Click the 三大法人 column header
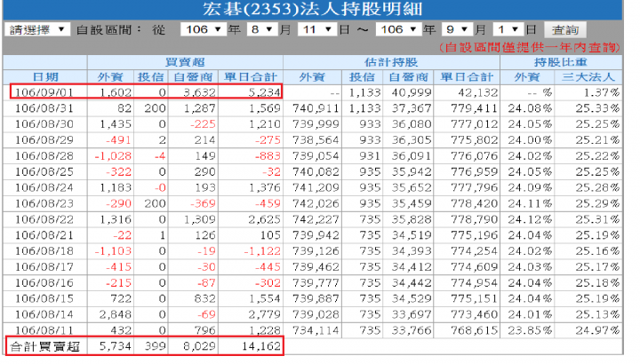This screenshot has width=640, height=364. pyautogui.click(x=588, y=77)
